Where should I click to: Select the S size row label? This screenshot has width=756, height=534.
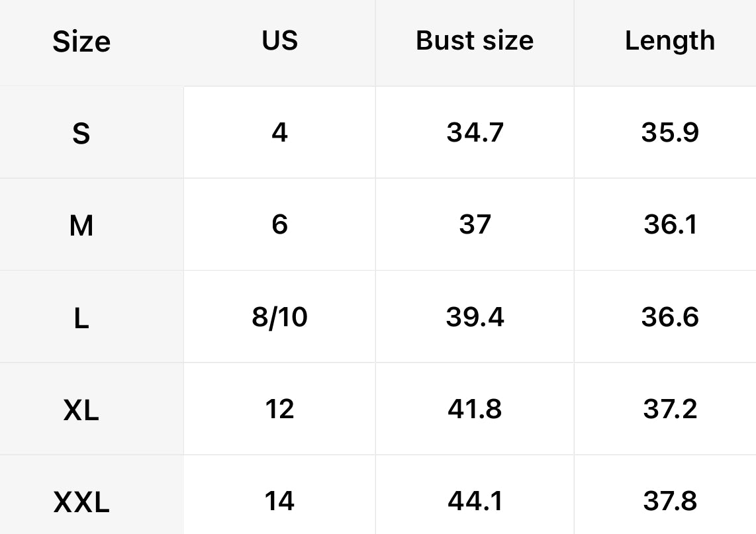click(81, 134)
